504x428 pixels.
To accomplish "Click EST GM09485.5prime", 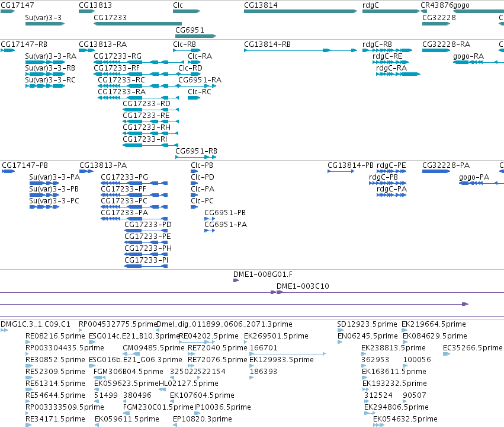I will click(x=131, y=354).
